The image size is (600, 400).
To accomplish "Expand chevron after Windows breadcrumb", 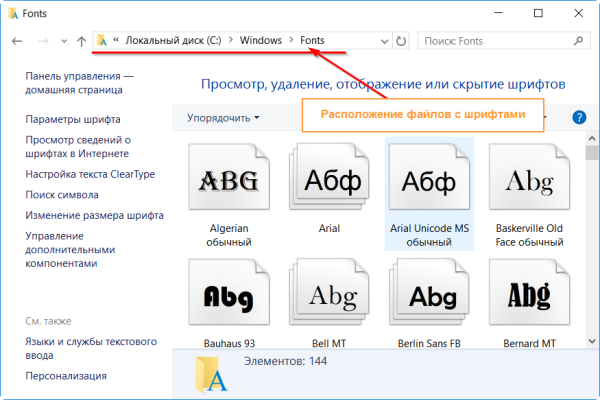I will pyautogui.click(x=291, y=40).
